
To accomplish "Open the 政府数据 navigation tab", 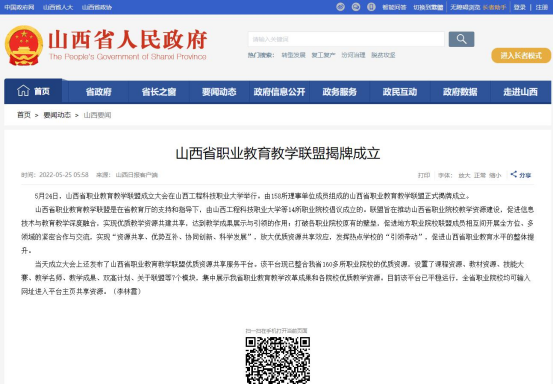I will click(460, 92).
